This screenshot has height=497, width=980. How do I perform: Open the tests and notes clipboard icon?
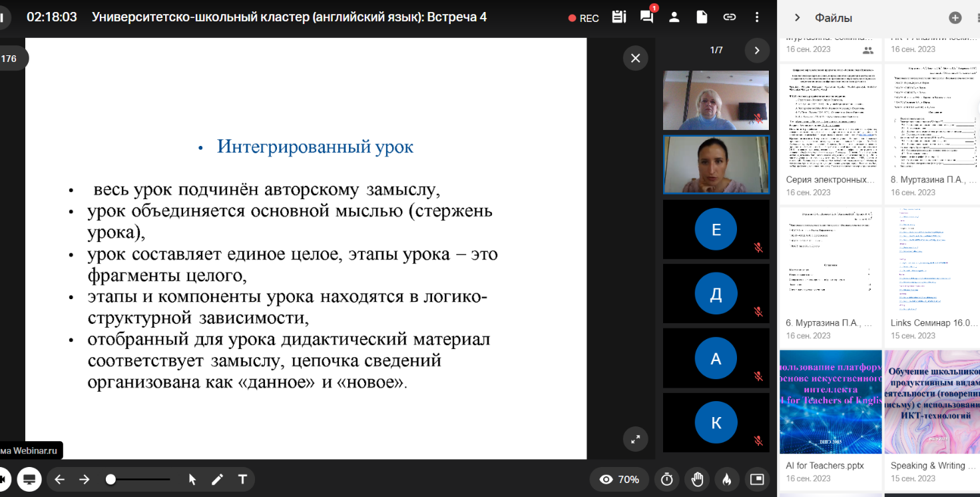[619, 17]
